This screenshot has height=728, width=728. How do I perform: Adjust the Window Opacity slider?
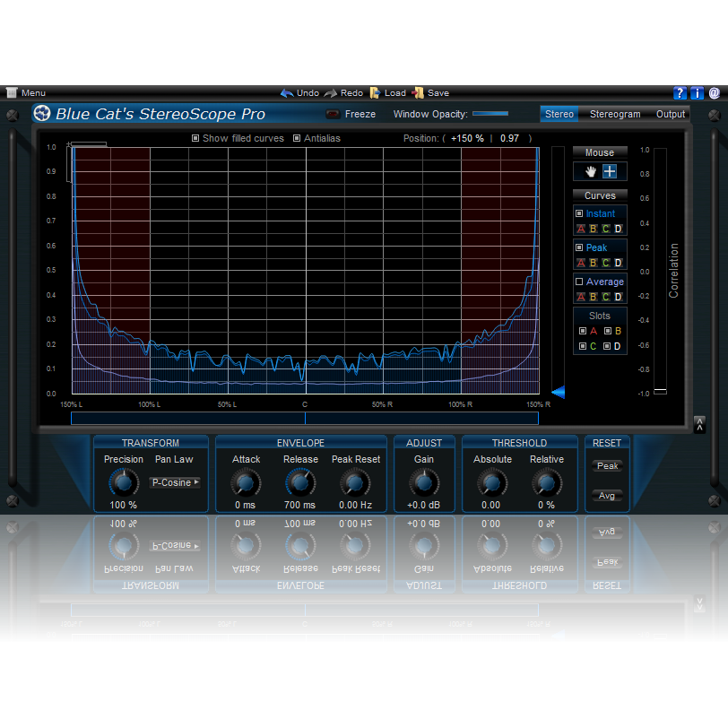pyautogui.click(x=491, y=114)
